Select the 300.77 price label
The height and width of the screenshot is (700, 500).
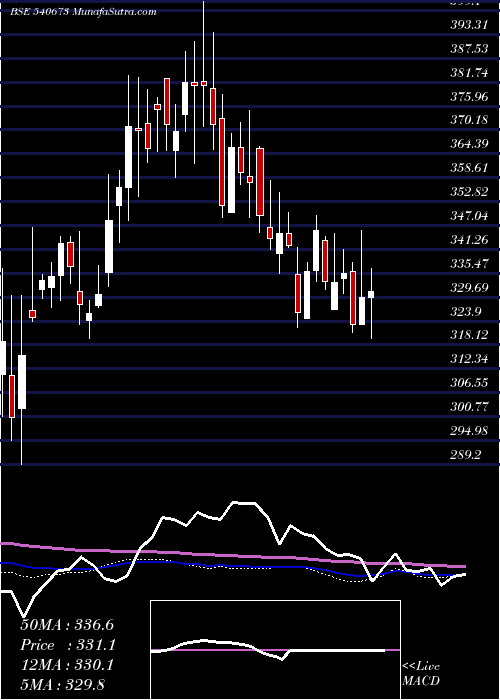point(469,407)
